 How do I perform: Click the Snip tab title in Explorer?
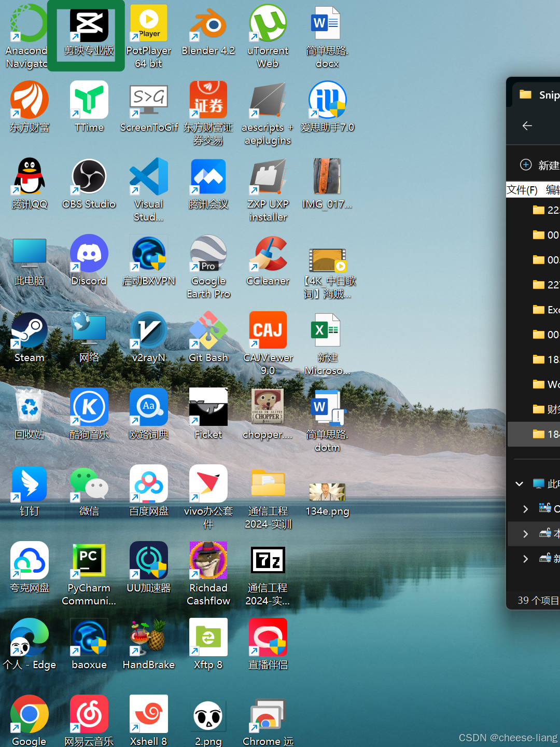point(549,95)
